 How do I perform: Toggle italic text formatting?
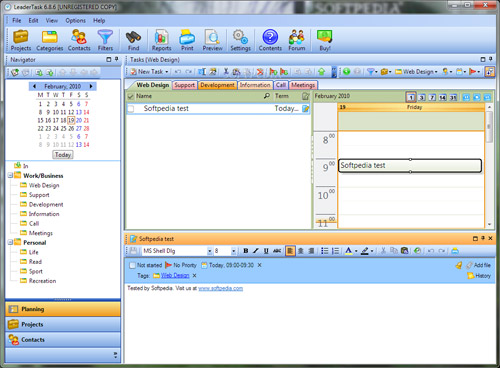pos(256,251)
